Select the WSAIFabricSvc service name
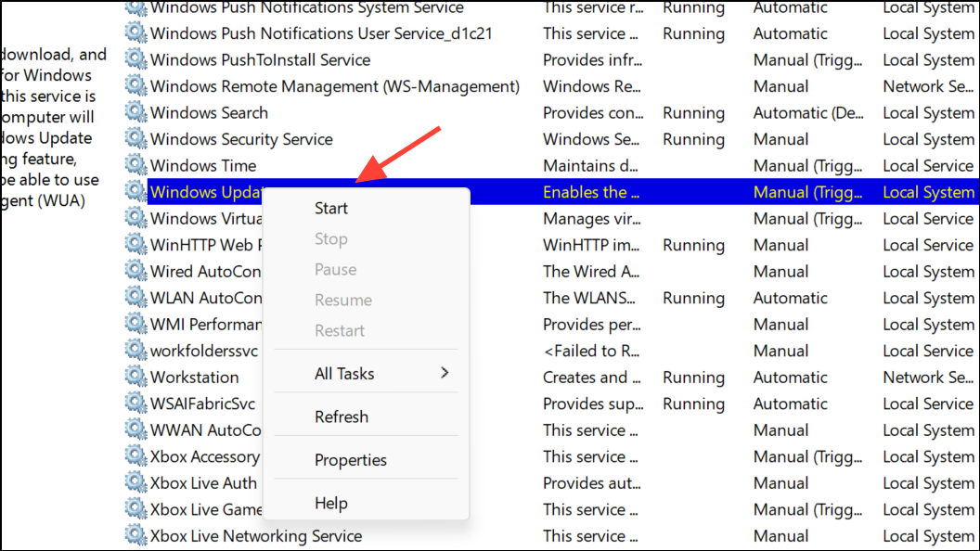 202,404
